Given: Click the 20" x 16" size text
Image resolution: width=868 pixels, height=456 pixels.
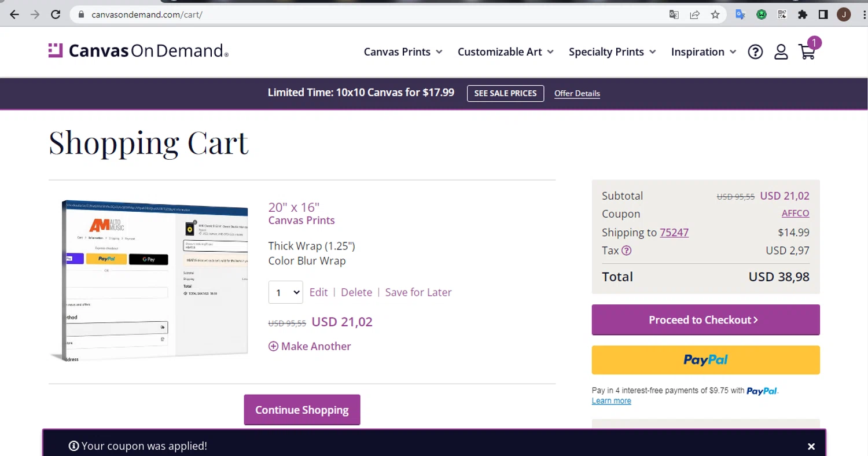Looking at the screenshot, I should pyautogui.click(x=294, y=207).
